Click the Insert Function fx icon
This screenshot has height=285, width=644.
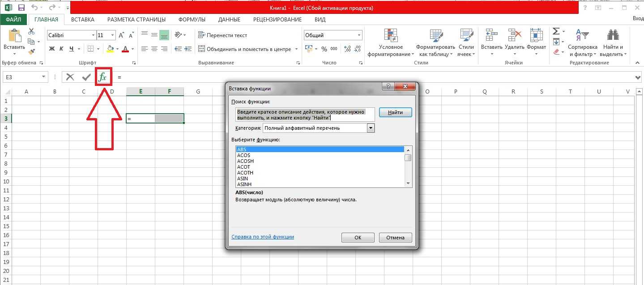tap(103, 77)
